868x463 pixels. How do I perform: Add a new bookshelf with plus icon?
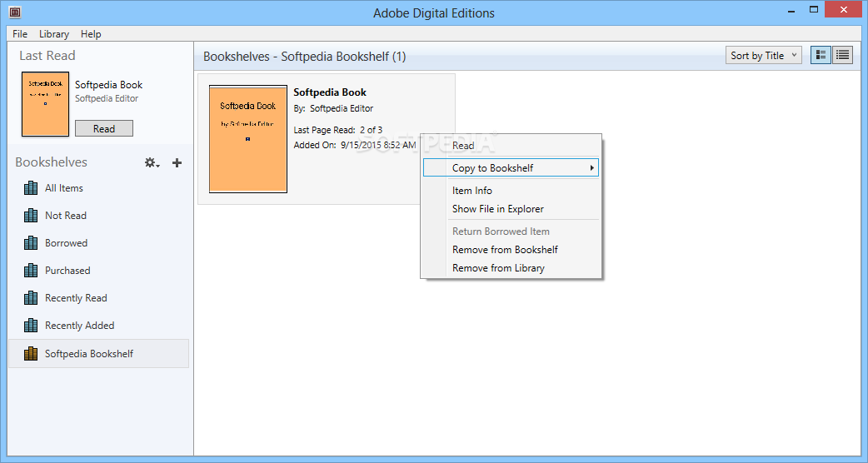point(177,162)
